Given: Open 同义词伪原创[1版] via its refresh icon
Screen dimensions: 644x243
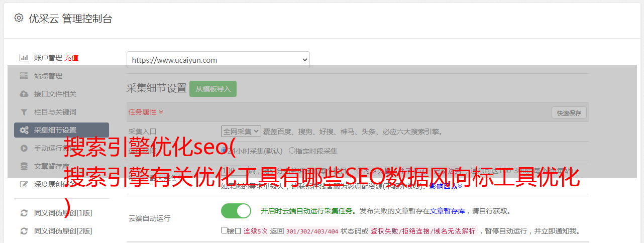Looking at the screenshot, I should click(x=24, y=213).
